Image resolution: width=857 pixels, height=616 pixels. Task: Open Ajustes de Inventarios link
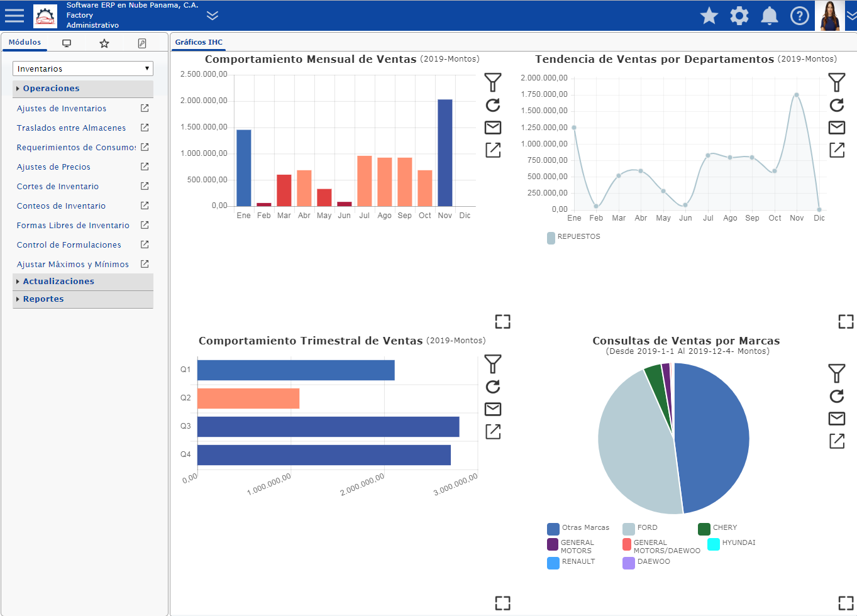[x=62, y=109]
